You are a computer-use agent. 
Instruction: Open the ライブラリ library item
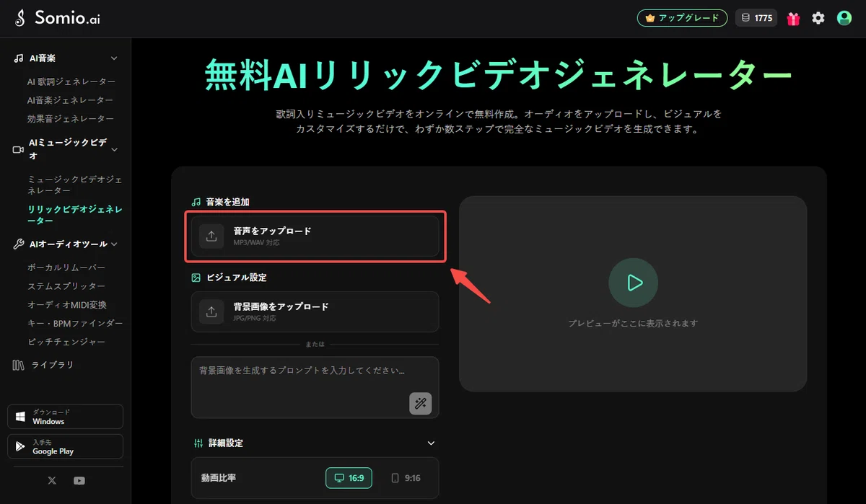pyautogui.click(x=43, y=365)
